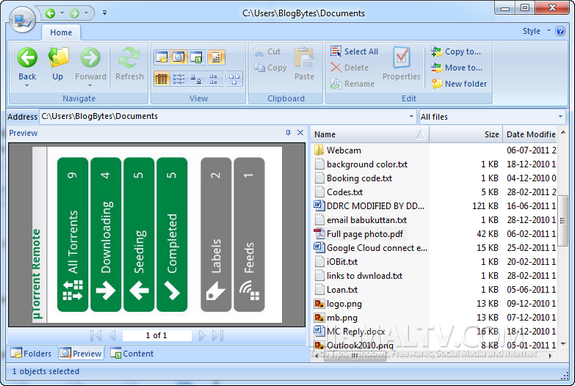Click Copy to... command
The image size is (575, 386).
(x=456, y=52)
